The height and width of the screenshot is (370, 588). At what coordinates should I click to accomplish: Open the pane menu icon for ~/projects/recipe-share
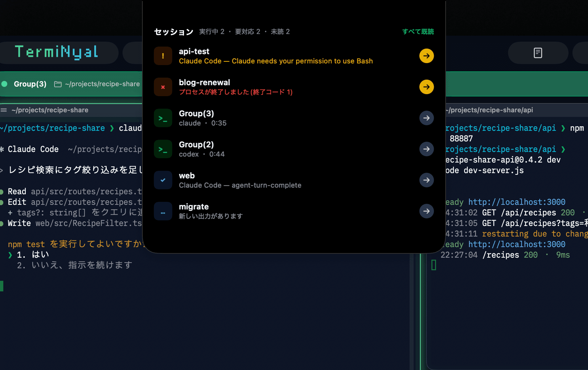click(4, 110)
